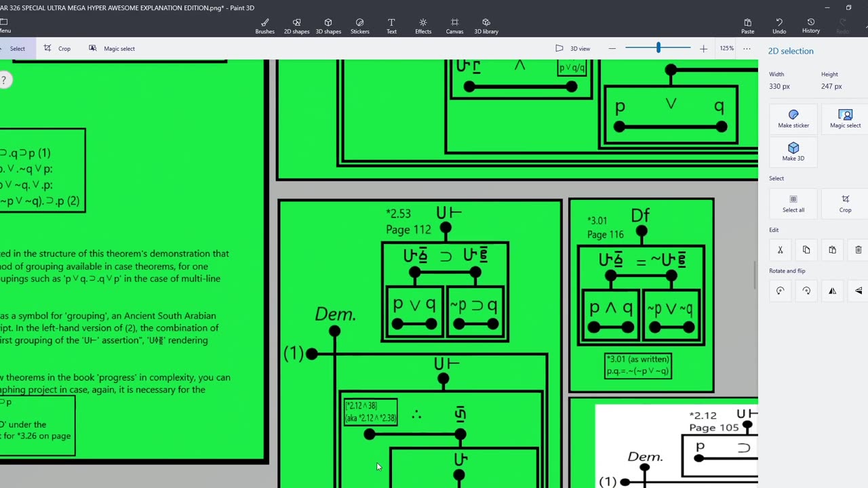Expand the main Menu
This screenshot has width=868, height=488.
4,26
